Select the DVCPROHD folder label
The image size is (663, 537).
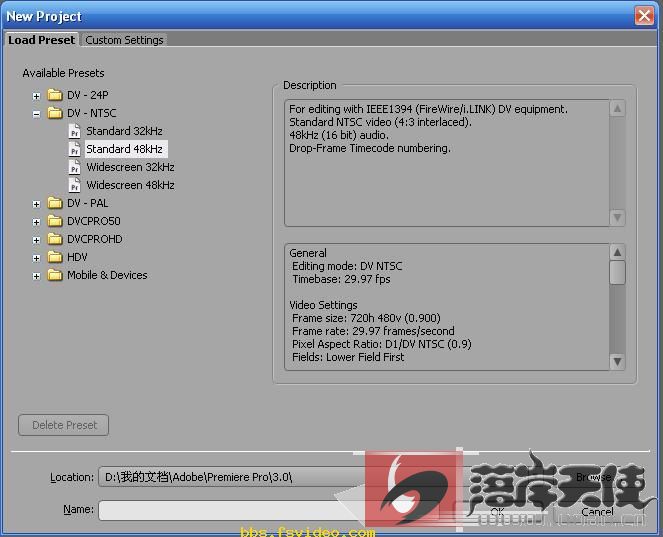coord(95,239)
